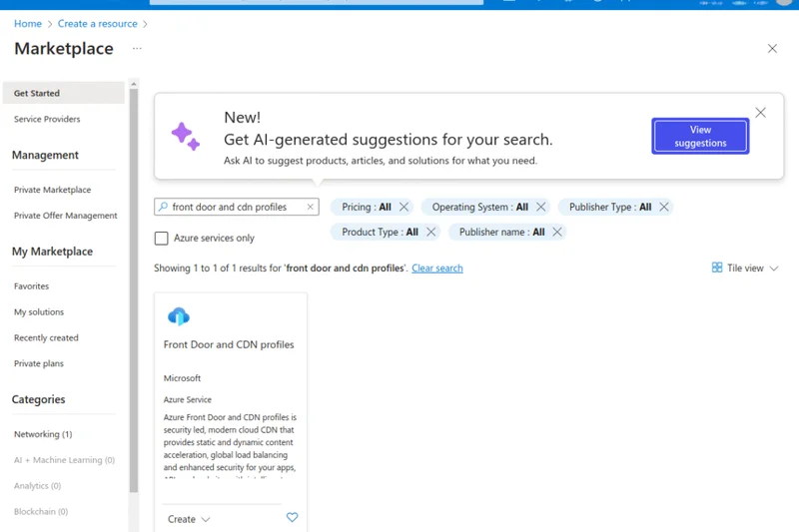Open the Pricing filter
Image resolution: width=799 pixels, height=532 pixels.
[x=366, y=207]
